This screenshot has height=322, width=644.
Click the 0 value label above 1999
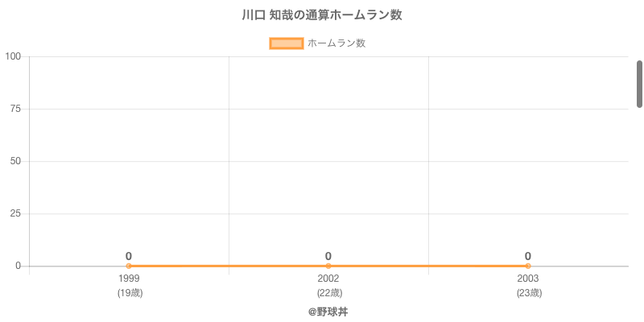(x=129, y=256)
